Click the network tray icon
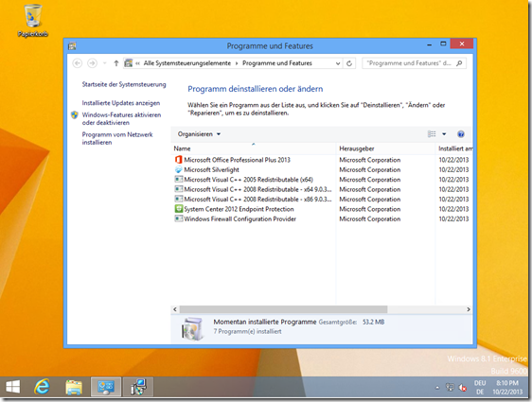532x402 pixels. pos(450,387)
